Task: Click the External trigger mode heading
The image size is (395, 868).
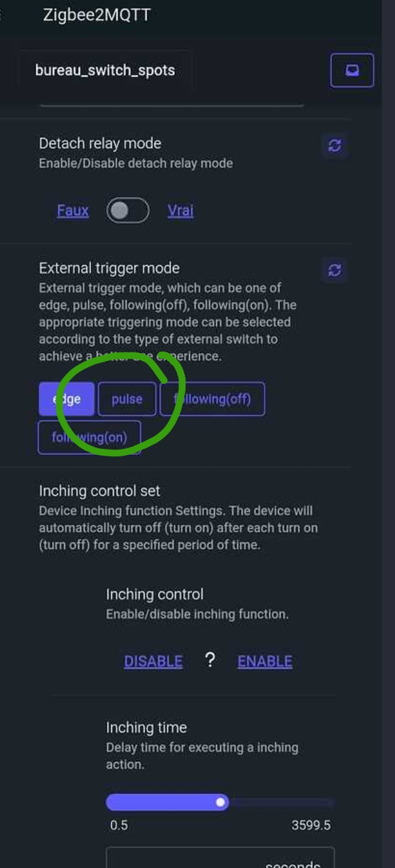Action: click(109, 268)
